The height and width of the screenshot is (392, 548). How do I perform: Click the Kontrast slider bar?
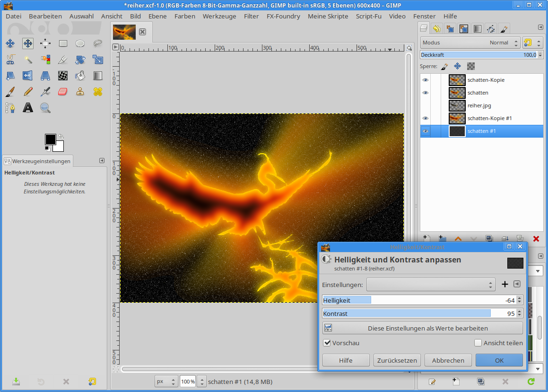(x=407, y=313)
